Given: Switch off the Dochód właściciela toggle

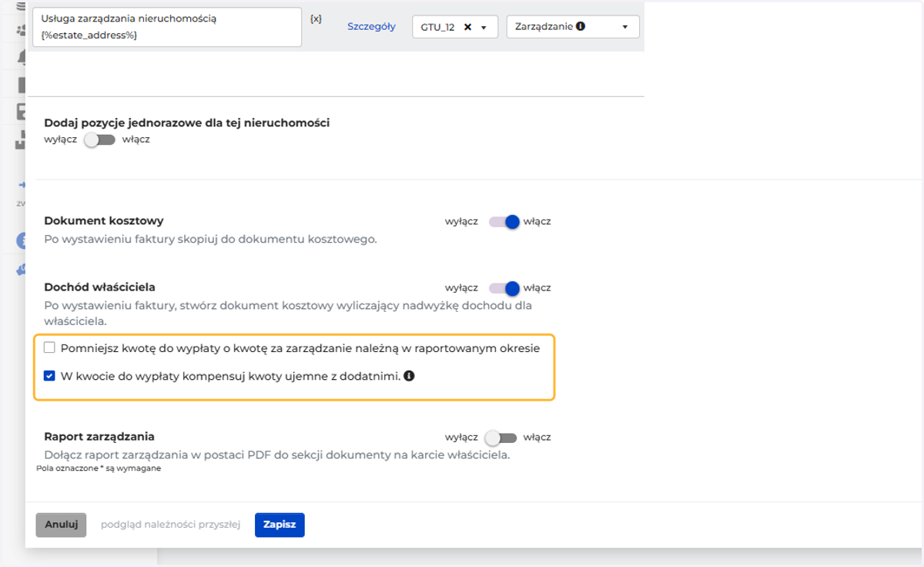Looking at the screenshot, I should [504, 287].
